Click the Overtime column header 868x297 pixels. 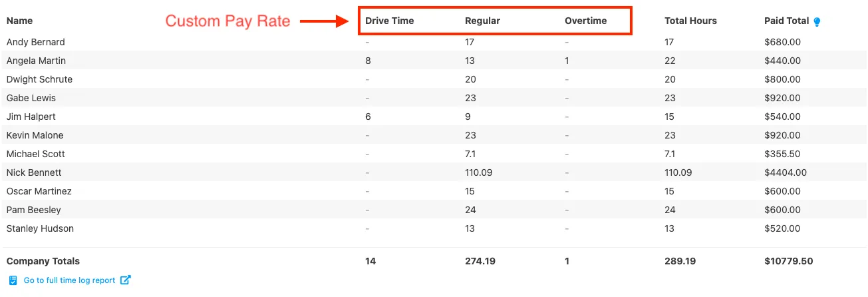tap(585, 21)
